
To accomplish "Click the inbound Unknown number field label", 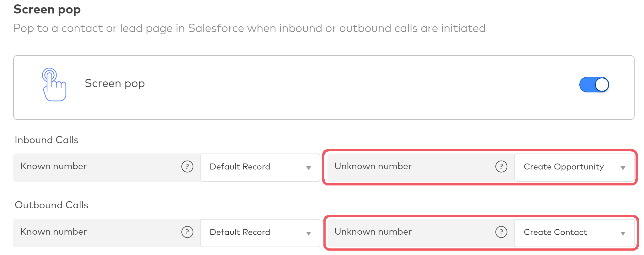I will point(373,166).
